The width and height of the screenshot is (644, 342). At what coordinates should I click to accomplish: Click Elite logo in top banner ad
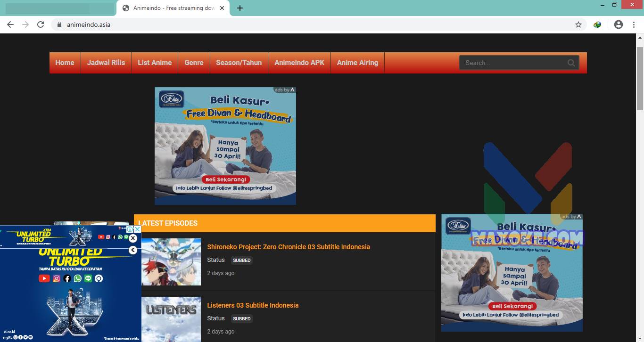171,99
